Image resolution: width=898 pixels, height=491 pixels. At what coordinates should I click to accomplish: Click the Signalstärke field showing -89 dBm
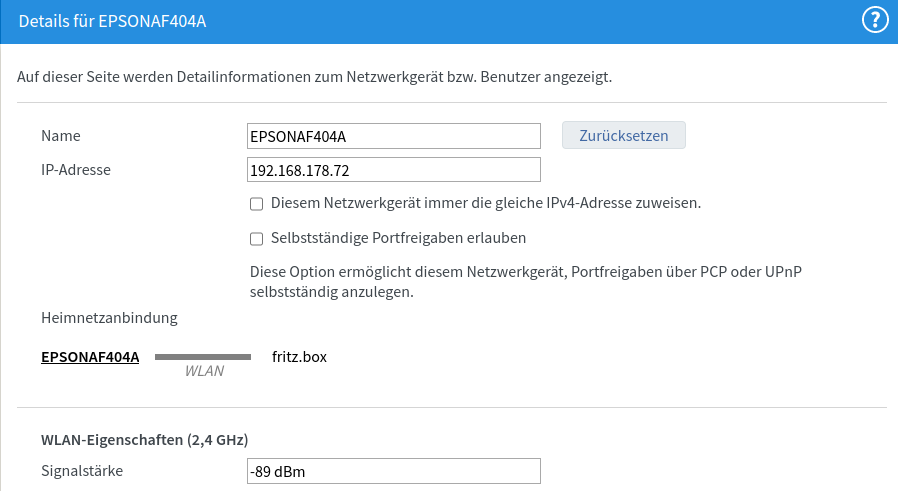pyautogui.click(x=393, y=471)
